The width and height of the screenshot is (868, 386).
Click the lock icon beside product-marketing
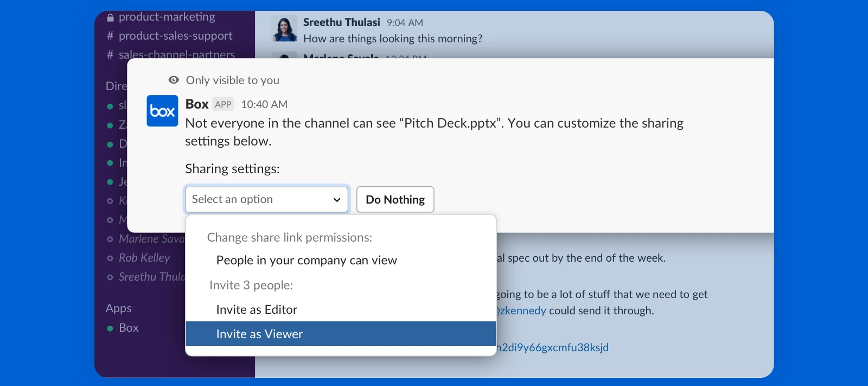click(x=110, y=18)
